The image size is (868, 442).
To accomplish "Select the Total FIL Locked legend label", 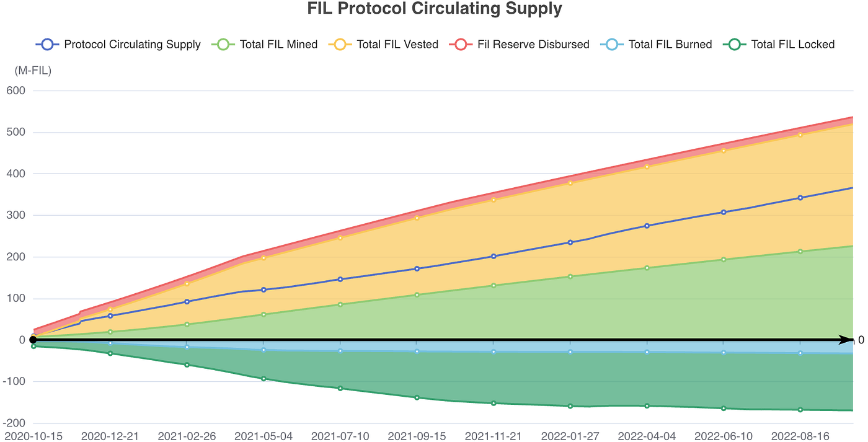I will click(x=793, y=45).
